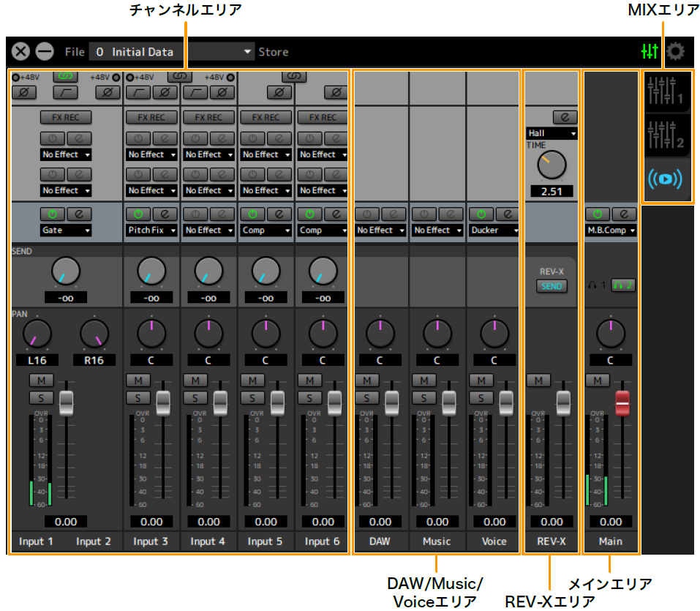Open the Hall reverb type dropdown
700x611 pixels.
point(552,134)
